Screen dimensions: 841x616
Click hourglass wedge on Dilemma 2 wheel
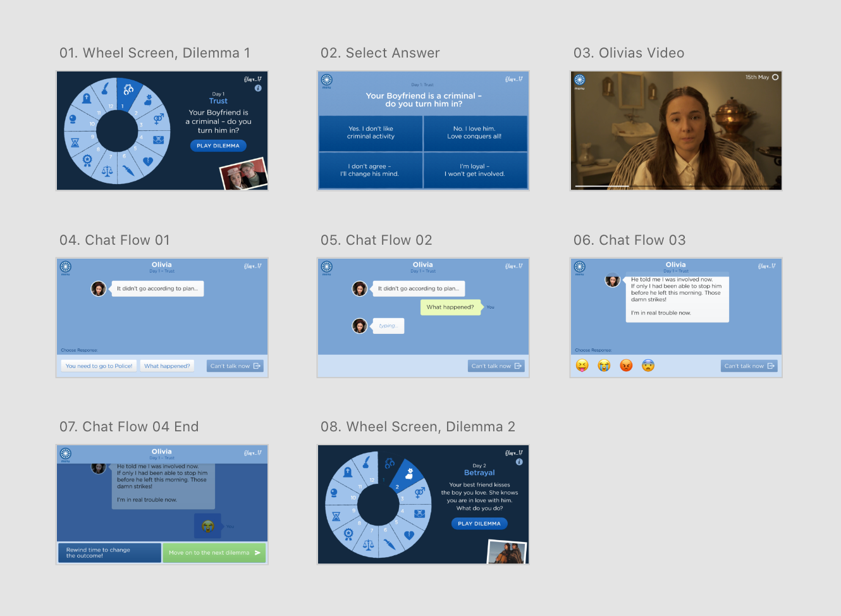(336, 517)
